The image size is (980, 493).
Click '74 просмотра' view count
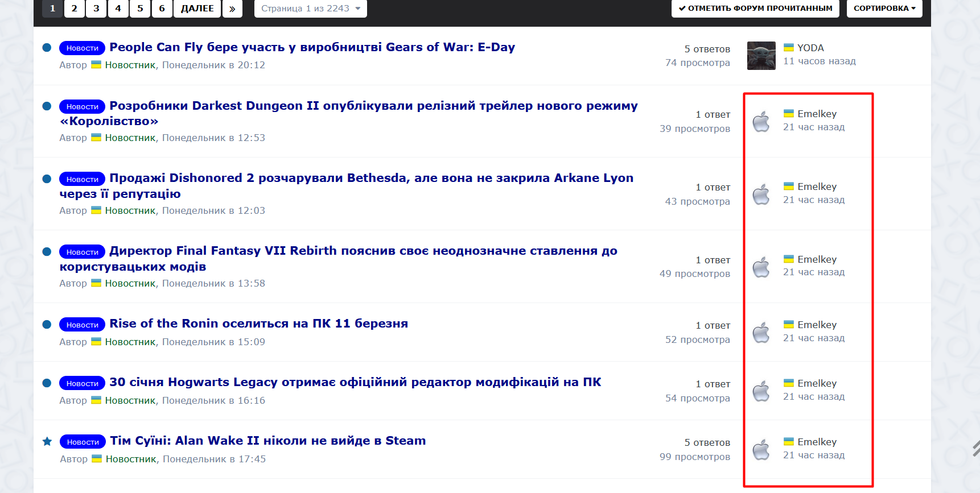[698, 63]
